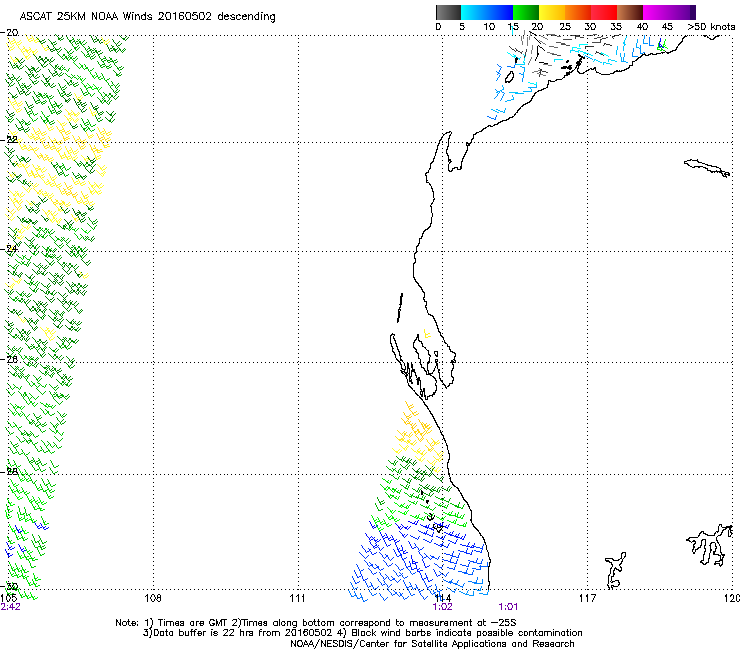This screenshot has height=650, width=740.
Task: Click the cyan-blue 5-15 knots color band
Action: [487, 12]
